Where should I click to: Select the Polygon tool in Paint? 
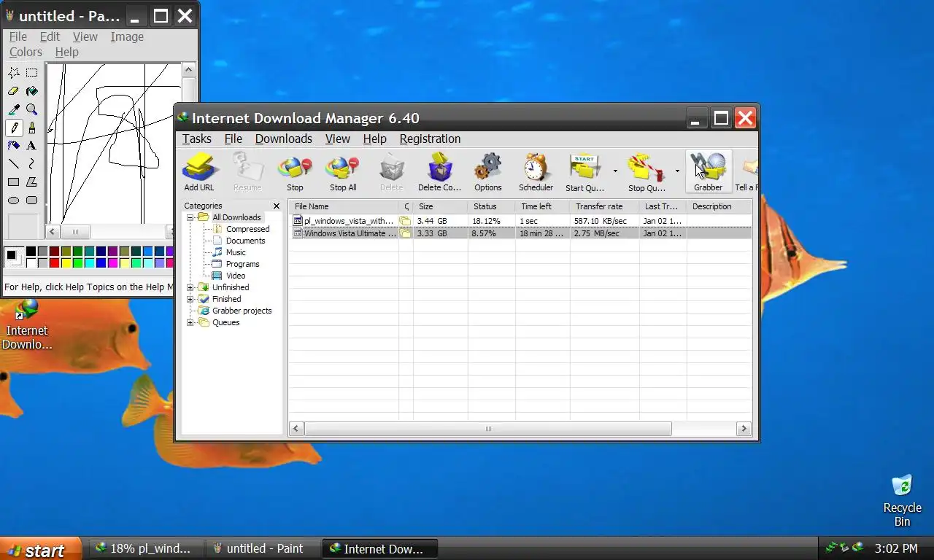coord(31,182)
